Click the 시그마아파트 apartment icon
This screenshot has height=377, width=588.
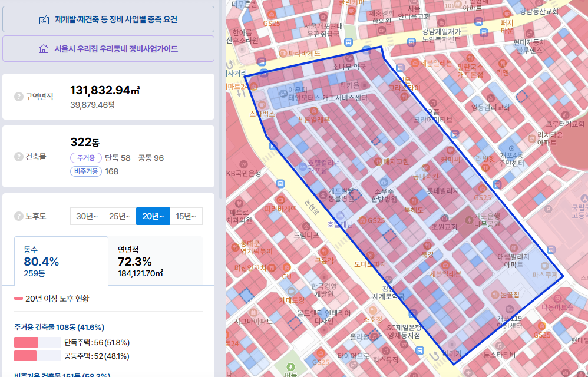(254, 313)
